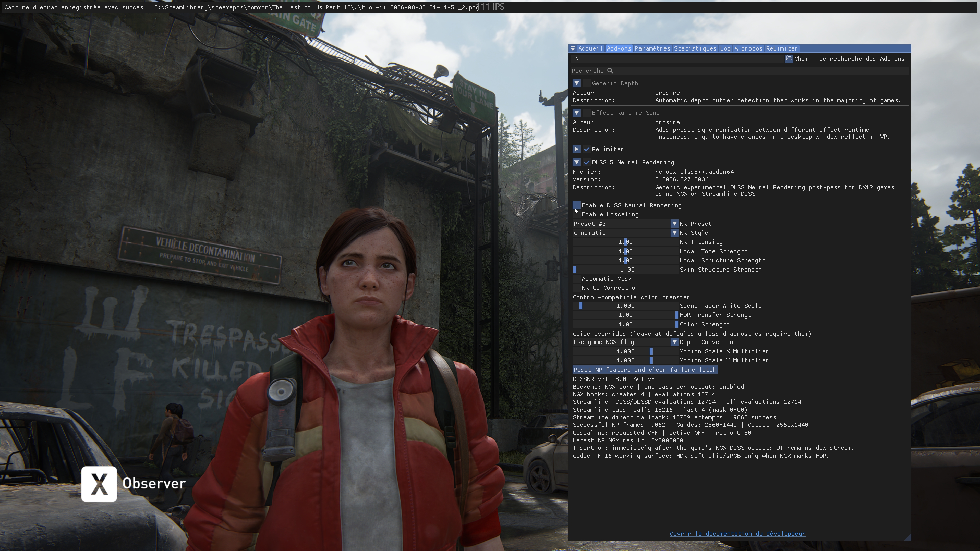Click the X button prompt next to Observer

click(x=99, y=484)
